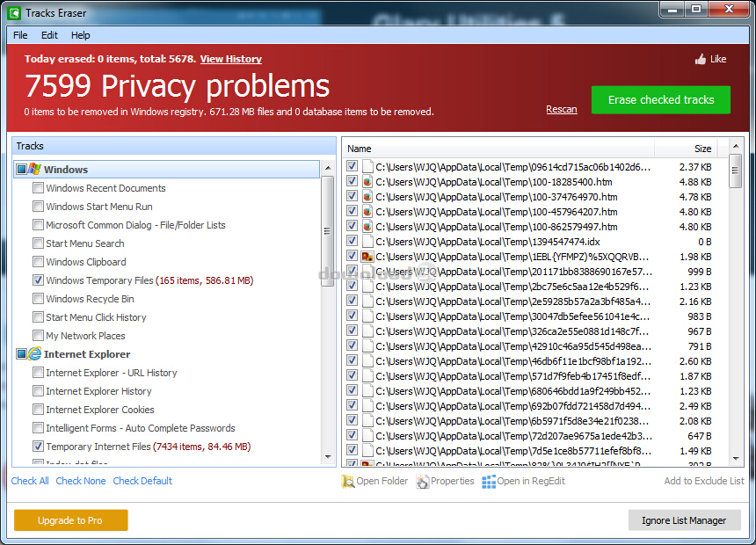Click the Check None link
Image resolution: width=756 pixels, height=545 pixels.
81,481
